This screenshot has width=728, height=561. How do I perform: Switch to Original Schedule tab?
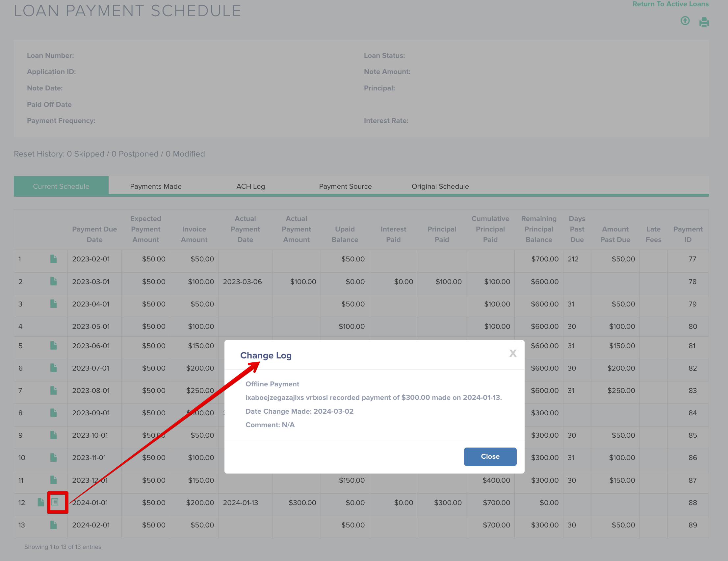(x=440, y=186)
